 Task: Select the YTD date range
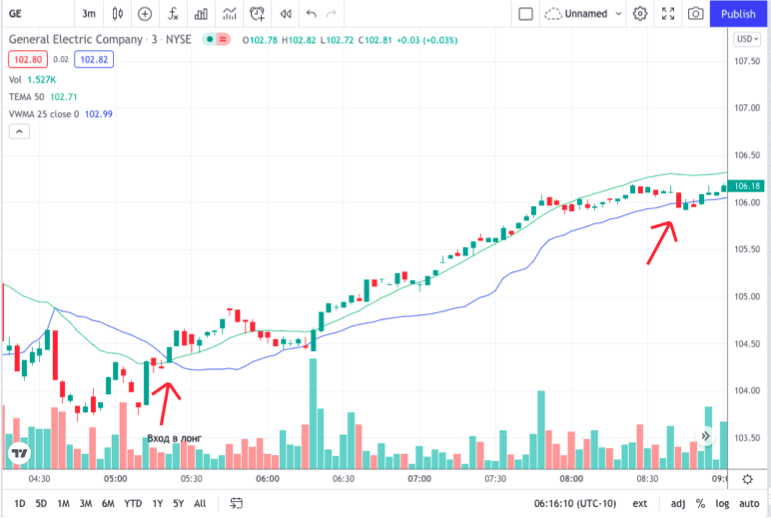coord(132,503)
